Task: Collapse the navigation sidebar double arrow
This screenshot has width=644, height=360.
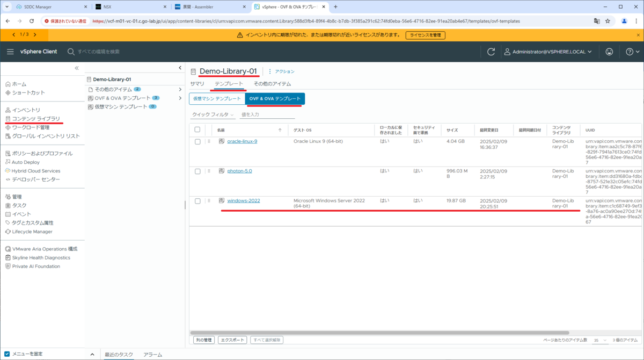Action: (77, 68)
